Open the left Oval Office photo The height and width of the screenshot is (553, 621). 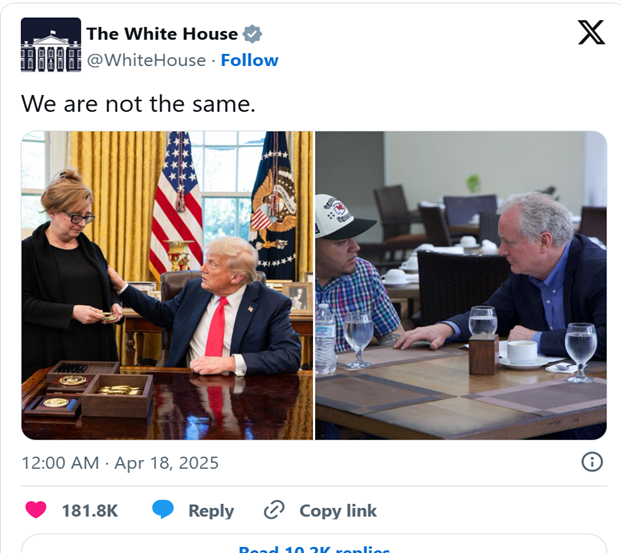click(x=167, y=285)
